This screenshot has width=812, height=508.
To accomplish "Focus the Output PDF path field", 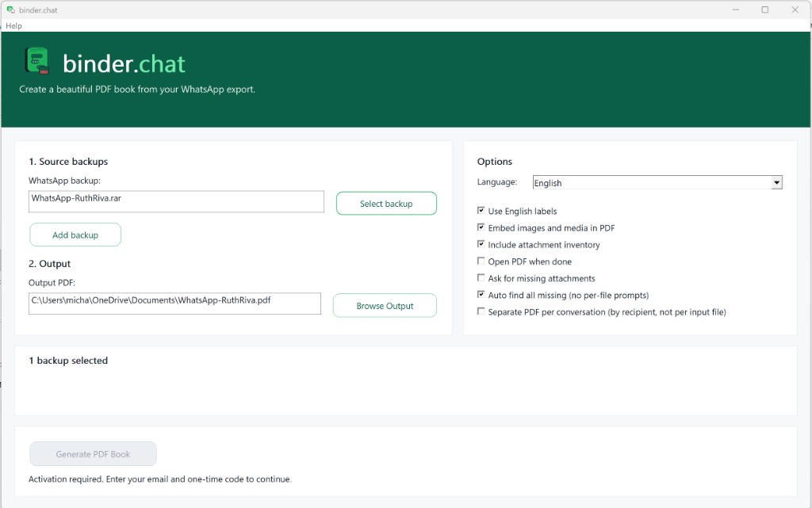I will coord(174,304).
